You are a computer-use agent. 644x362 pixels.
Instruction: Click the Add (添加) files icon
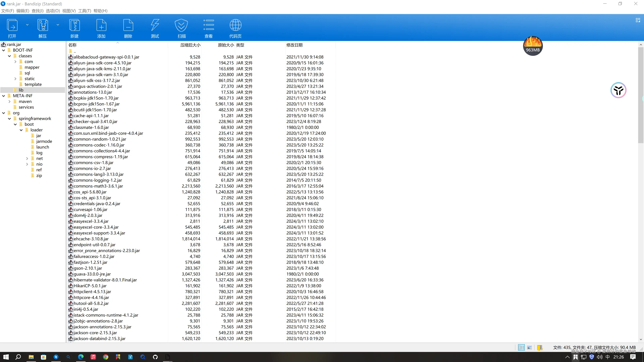coord(101,25)
